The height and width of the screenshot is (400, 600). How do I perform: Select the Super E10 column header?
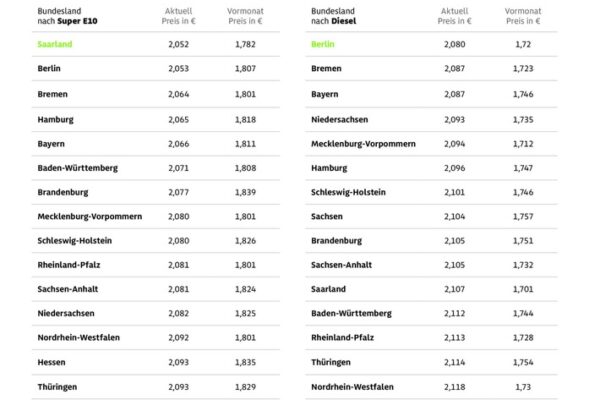pyautogui.click(x=67, y=16)
